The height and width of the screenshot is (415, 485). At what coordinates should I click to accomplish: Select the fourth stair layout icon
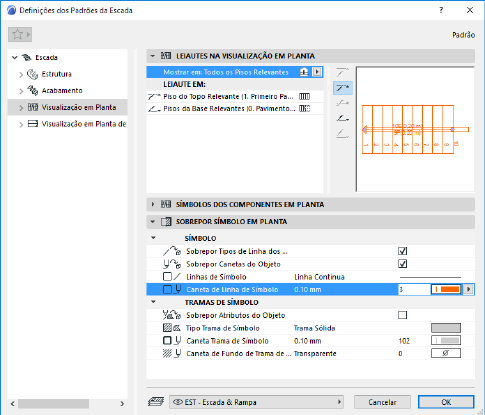(342, 118)
